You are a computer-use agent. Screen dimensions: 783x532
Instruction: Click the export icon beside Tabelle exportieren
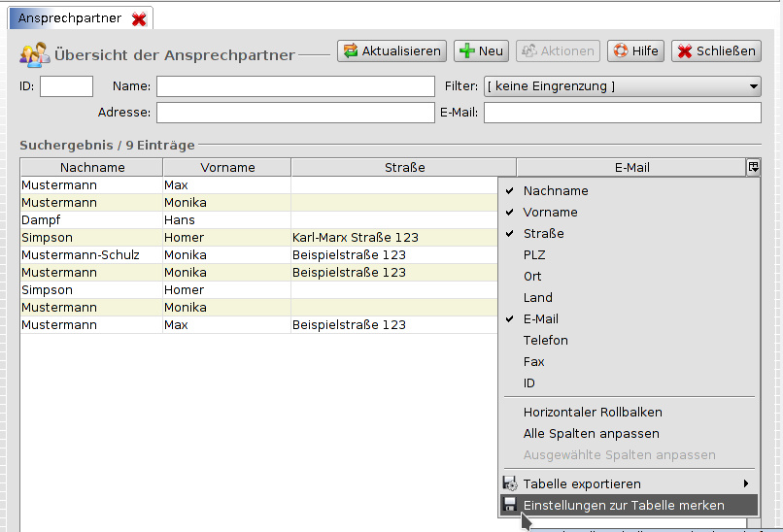(x=510, y=483)
